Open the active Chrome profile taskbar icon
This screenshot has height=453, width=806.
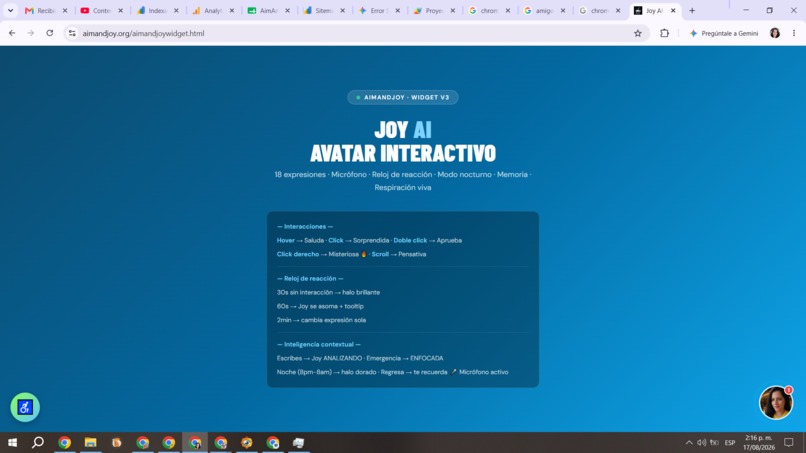195,443
